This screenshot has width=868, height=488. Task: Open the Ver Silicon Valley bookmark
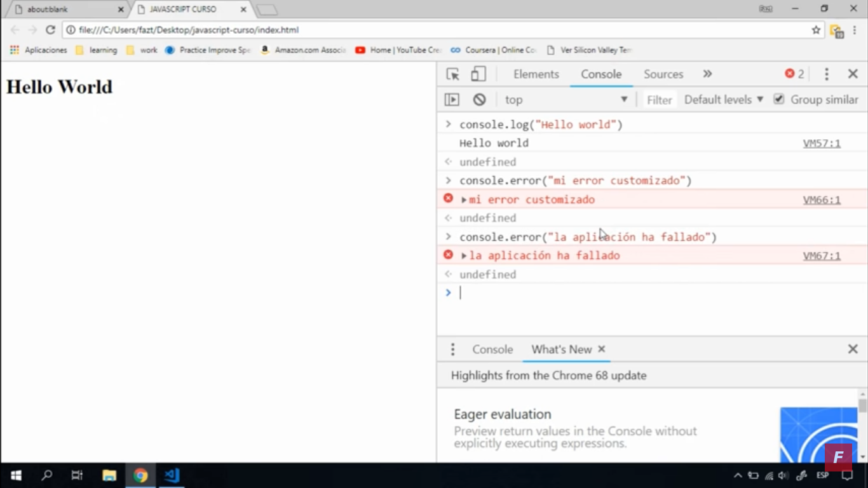click(588, 50)
